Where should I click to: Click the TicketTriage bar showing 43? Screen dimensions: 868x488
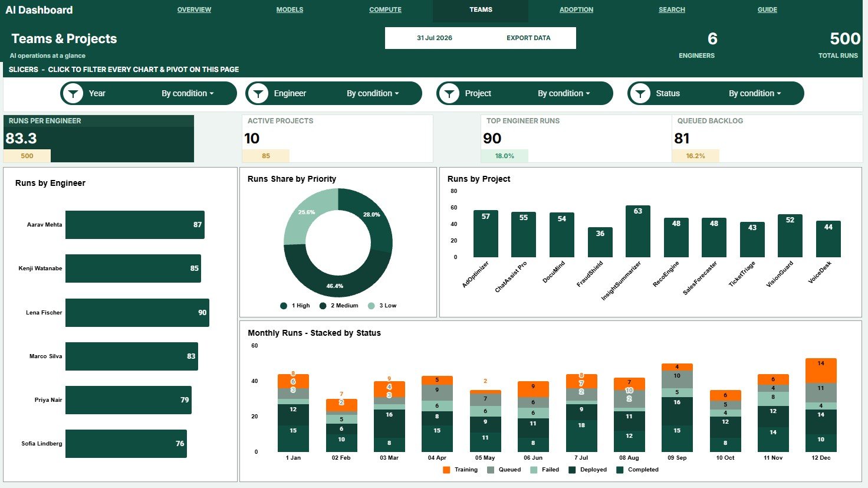coord(752,240)
